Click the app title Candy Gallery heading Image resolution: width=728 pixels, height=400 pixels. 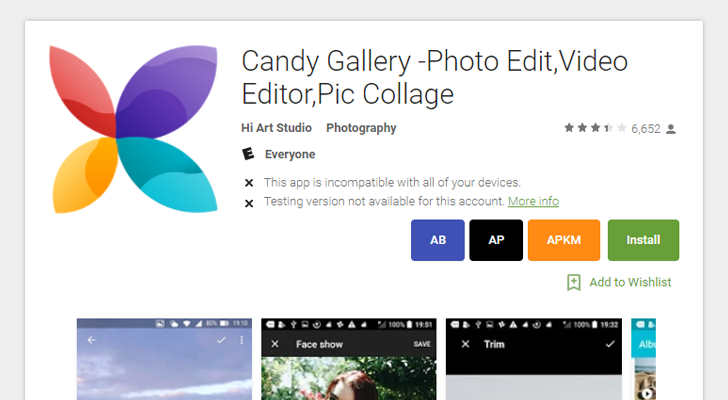coord(434,78)
